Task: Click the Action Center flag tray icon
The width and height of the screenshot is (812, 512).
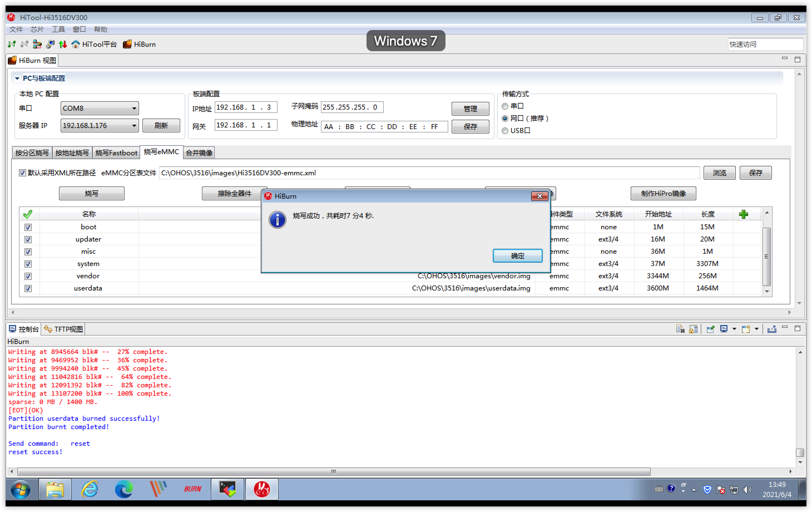Action: click(721, 490)
